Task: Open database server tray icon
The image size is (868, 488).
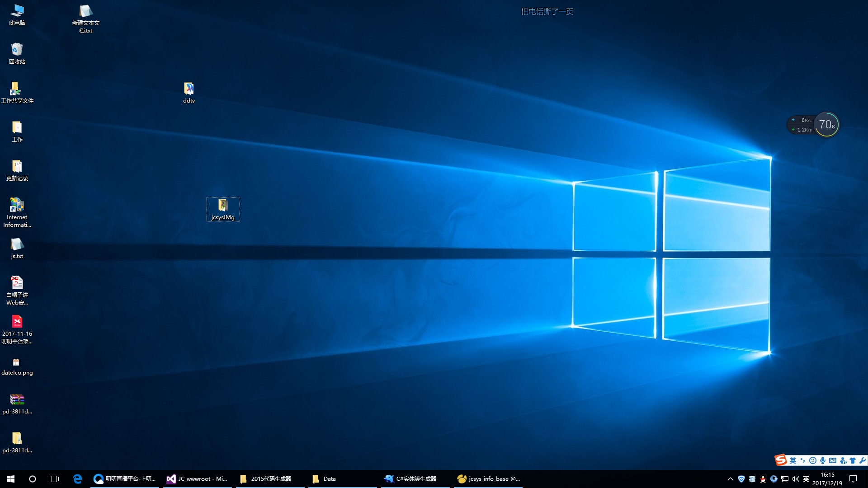Action: click(752, 479)
